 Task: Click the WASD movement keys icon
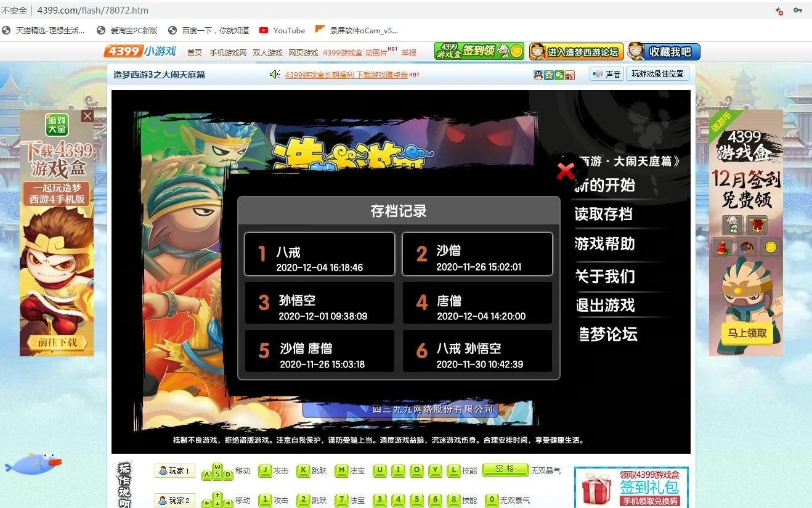click(217, 472)
